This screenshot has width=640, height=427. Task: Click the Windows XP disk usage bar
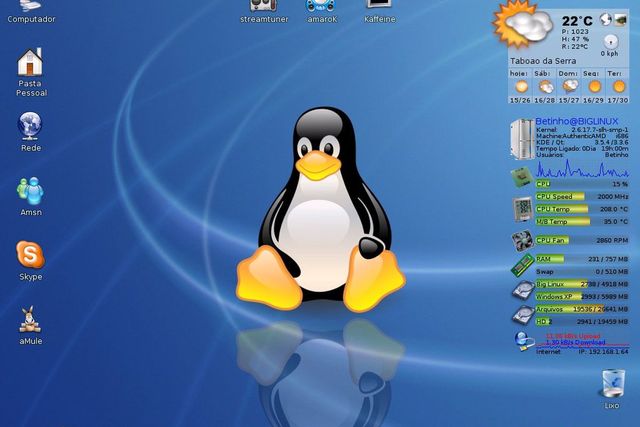pos(582,297)
